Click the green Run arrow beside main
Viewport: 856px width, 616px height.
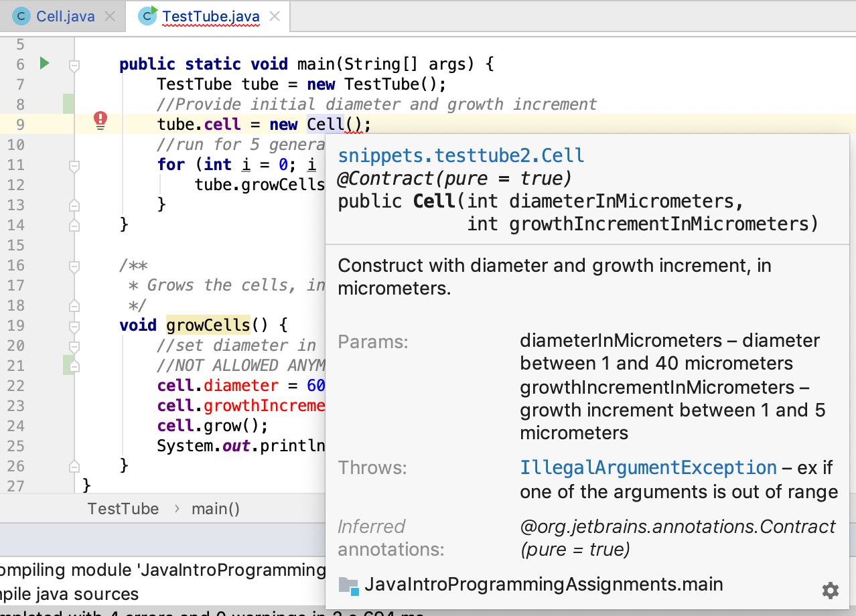44,64
